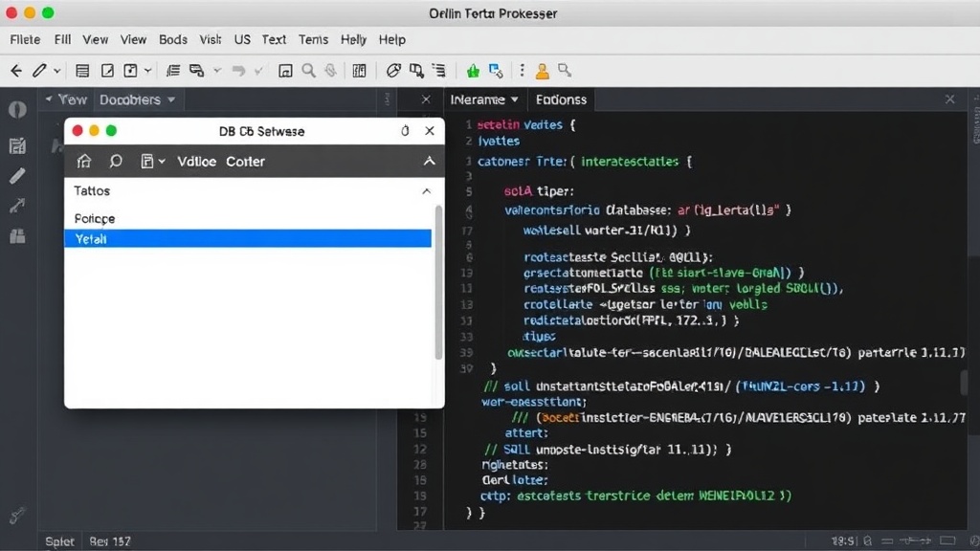This screenshot has height=551, width=980.
Task: Click the search icon in DB dialog
Action: 116,161
